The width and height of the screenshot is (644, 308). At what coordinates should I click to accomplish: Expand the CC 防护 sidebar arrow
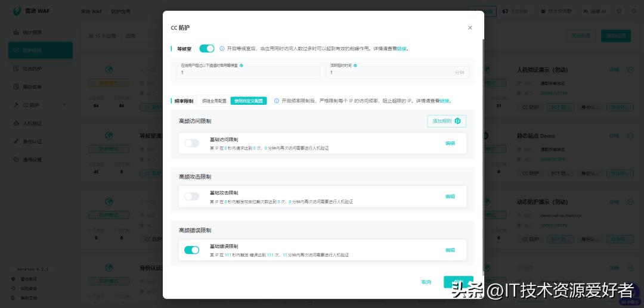tap(64, 105)
